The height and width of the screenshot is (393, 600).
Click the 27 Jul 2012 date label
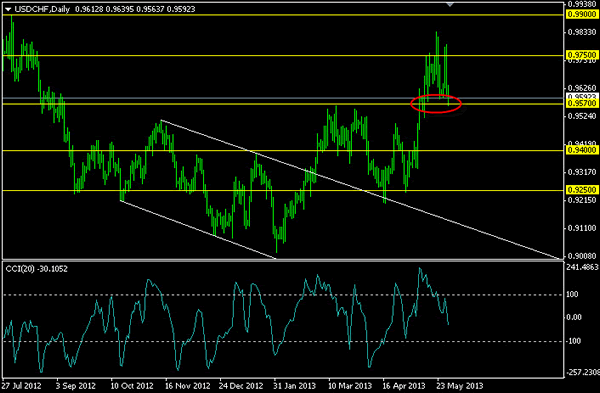click(x=21, y=385)
